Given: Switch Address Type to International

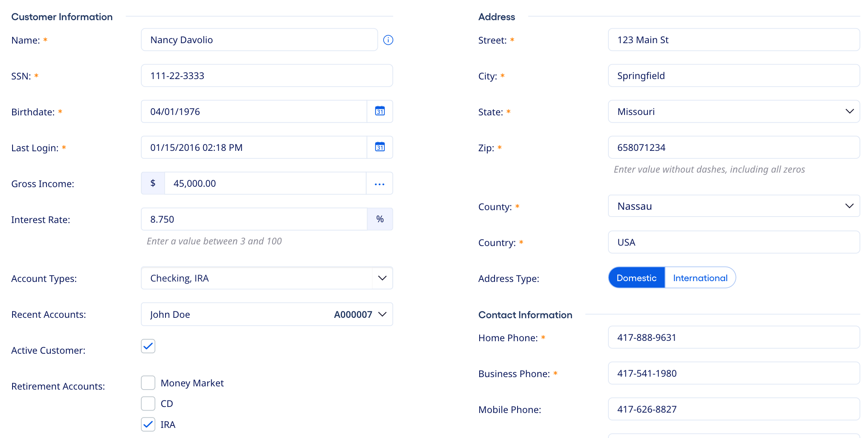Looking at the screenshot, I should 700,277.
